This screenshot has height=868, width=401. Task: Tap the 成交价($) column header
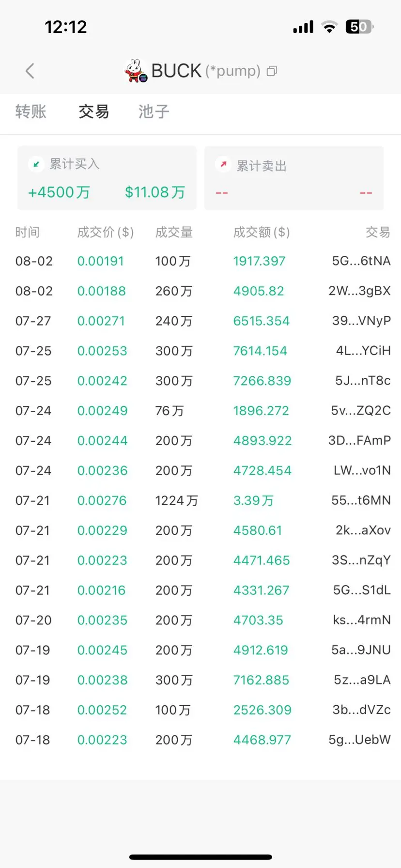[x=106, y=232]
